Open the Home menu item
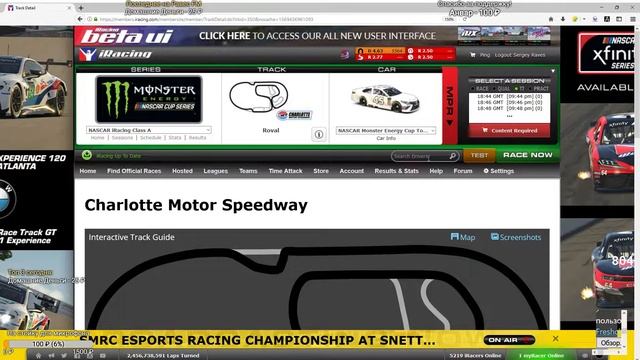This screenshot has width=640, height=360. [x=88, y=171]
